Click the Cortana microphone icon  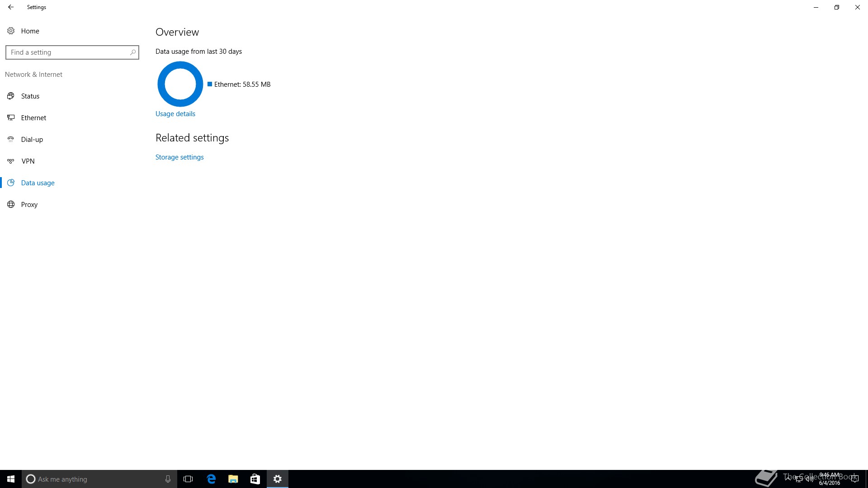click(x=168, y=479)
